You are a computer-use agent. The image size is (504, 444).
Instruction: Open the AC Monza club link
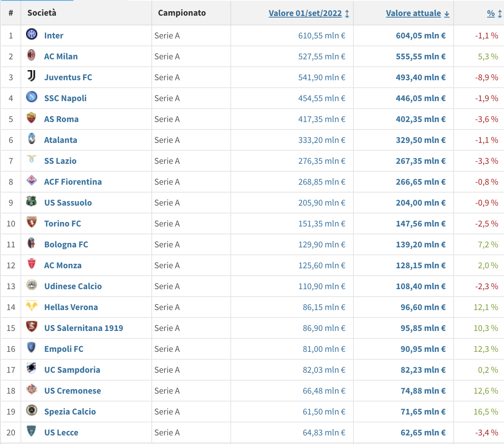(63, 265)
